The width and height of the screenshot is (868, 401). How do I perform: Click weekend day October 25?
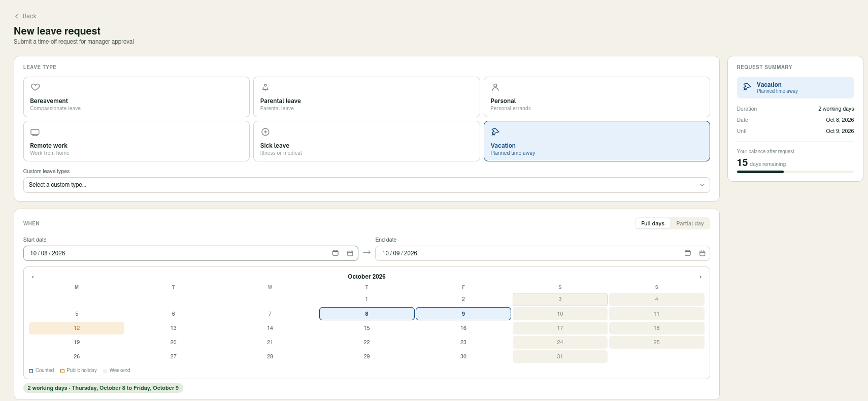click(657, 342)
